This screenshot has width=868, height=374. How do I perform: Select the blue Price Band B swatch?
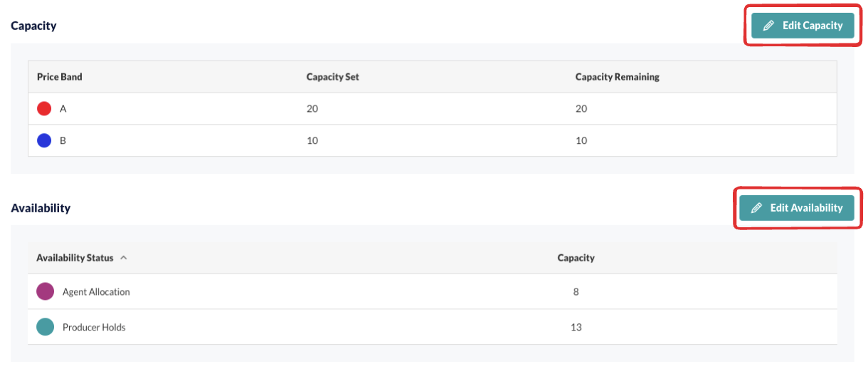point(44,140)
